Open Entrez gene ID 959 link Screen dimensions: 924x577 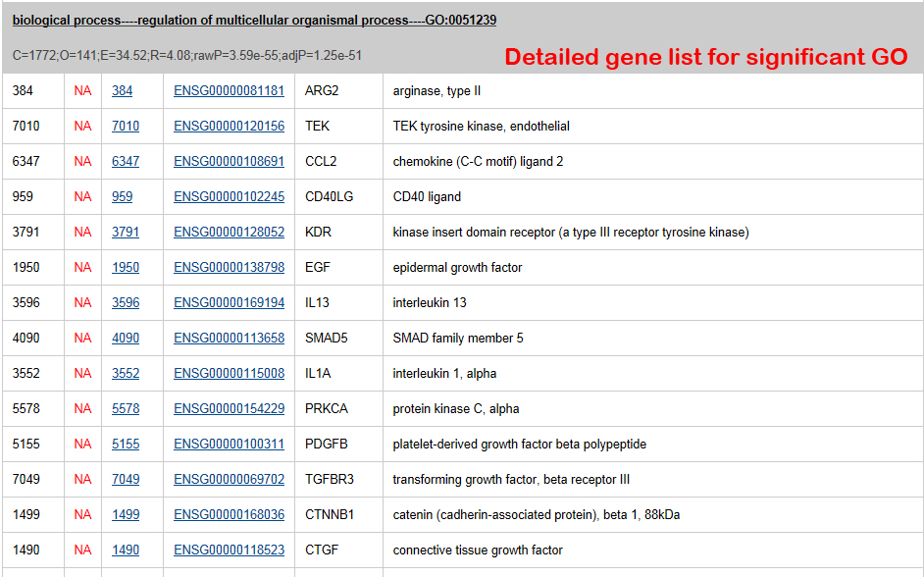(122, 197)
